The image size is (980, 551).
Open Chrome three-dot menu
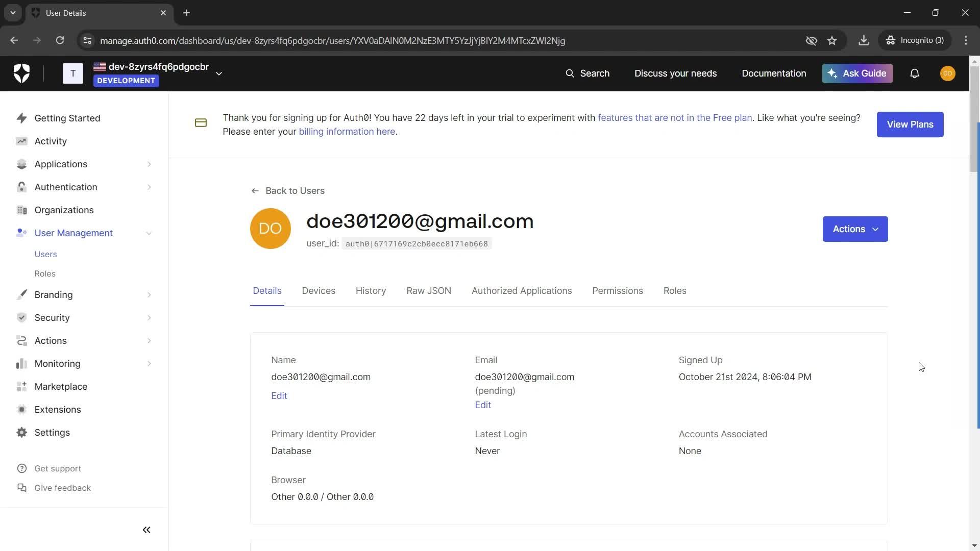coord(966,40)
